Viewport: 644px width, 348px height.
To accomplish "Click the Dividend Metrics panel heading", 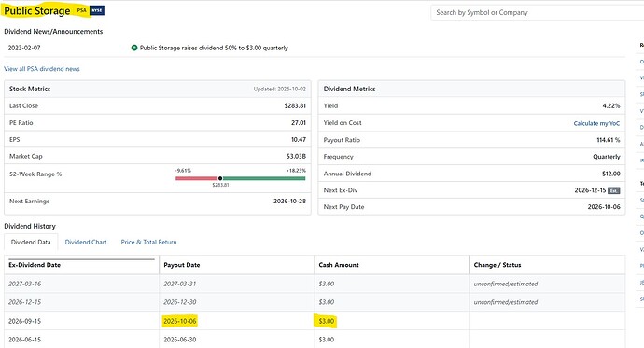I will tap(349, 89).
